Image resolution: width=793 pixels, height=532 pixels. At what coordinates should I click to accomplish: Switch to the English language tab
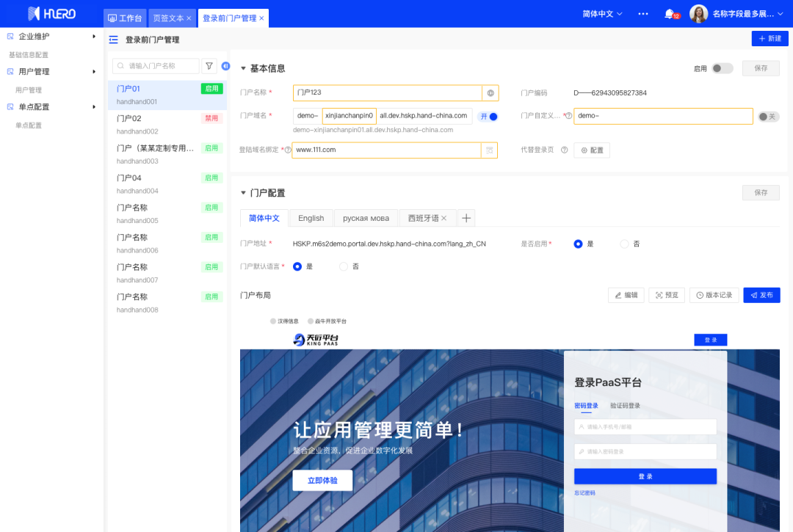[311, 218]
